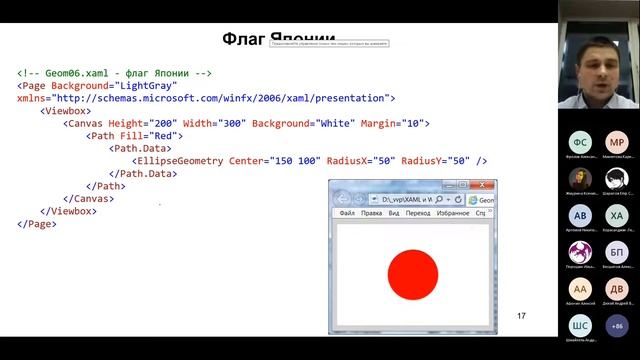
Task: Open the purple dragon avatar participant
Action: coord(580,252)
